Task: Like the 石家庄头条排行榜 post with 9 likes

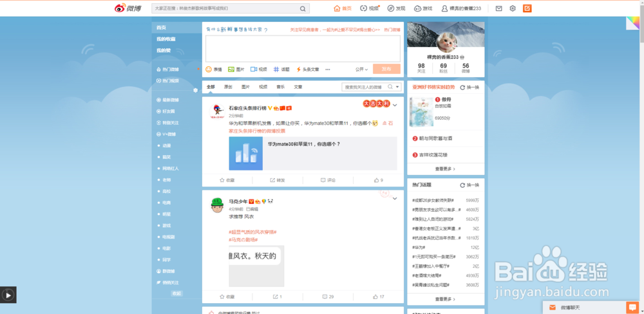Action: (x=379, y=180)
